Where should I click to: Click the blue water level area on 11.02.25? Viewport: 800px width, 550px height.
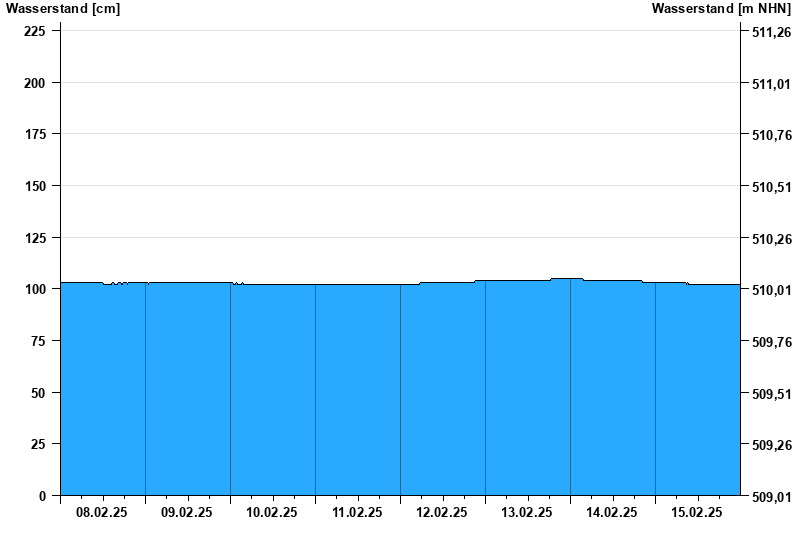358,390
